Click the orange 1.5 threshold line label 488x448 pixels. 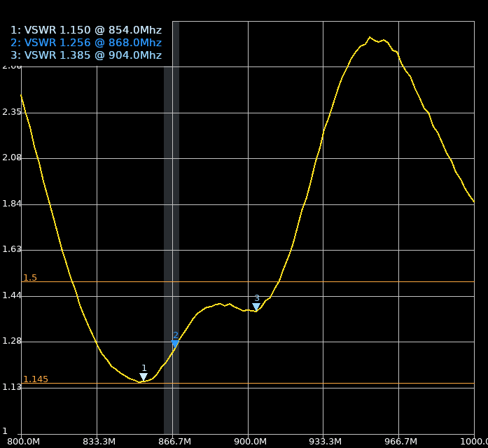coord(30,278)
